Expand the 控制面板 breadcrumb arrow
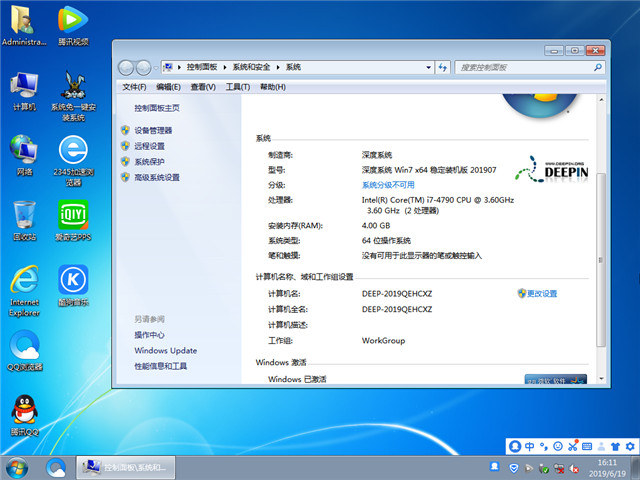Image resolution: width=640 pixels, height=480 pixels. click(225, 67)
